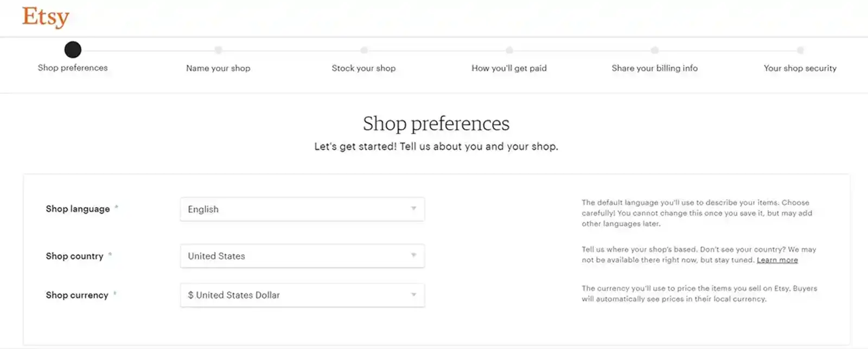Open the Shop country dropdown

click(x=302, y=256)
